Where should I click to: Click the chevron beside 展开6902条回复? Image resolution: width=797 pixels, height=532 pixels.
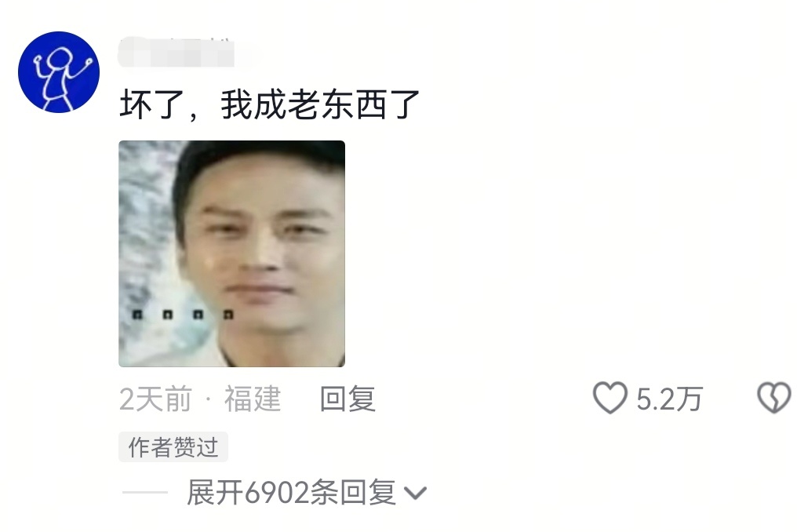point(415,493)
